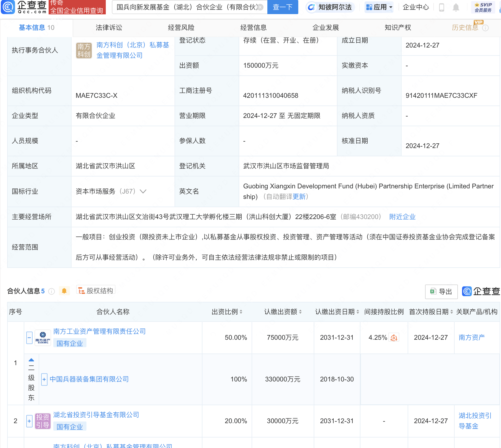Open 历史信息 VIP tab
Image resolution: width=501 pixels, height=448 pixels.
pos(465,28)
